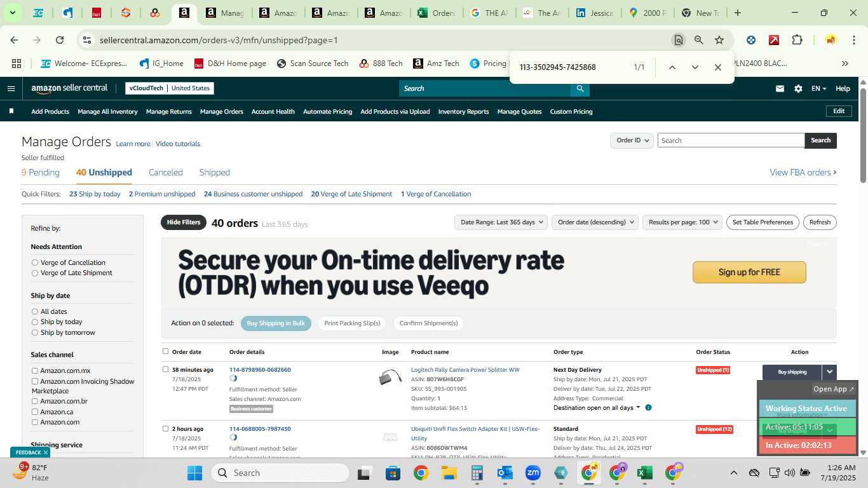Open vCloudTech United States account switcher
This screenshot has width=868, height=488.
click(x=170, y=88)
